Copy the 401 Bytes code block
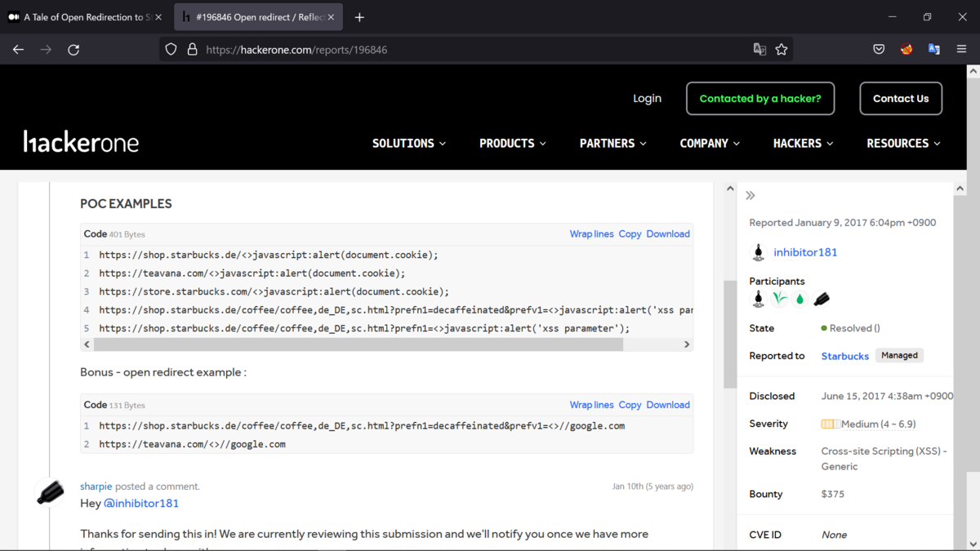 coord(630,233)
